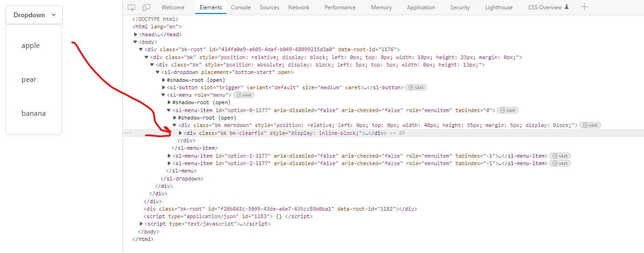644x253 pixels.
Task: Click the slot badge on bk markdown div
Action: coord(590,125)
